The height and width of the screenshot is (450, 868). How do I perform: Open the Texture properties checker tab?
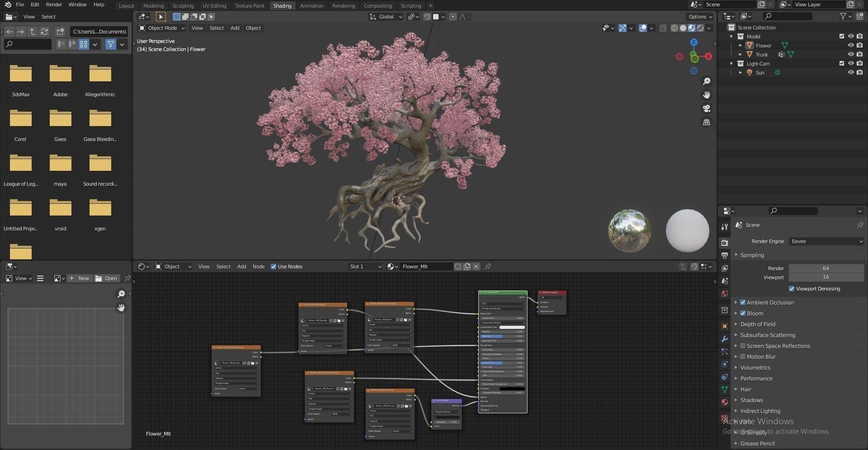pos(725,418)
